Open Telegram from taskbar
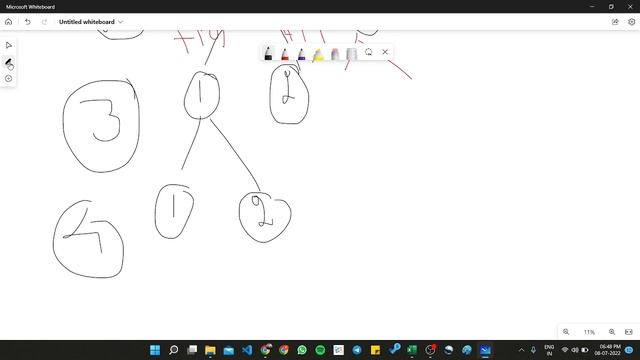640x360 pixels. click(357, 350)
